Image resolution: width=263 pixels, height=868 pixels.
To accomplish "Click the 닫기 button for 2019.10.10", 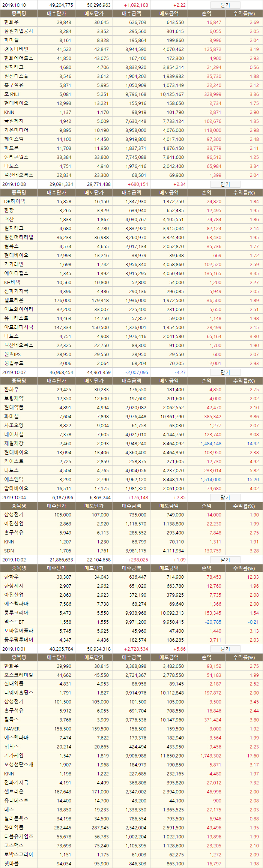I will pyautogui.click(x=225, y=5).
